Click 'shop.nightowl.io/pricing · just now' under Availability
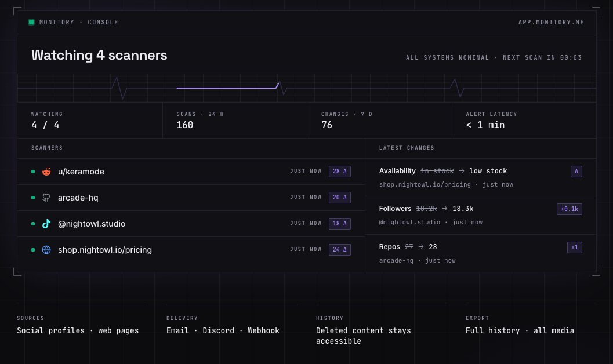The width and height of the screenshot is (613, 364). [446, 184]
